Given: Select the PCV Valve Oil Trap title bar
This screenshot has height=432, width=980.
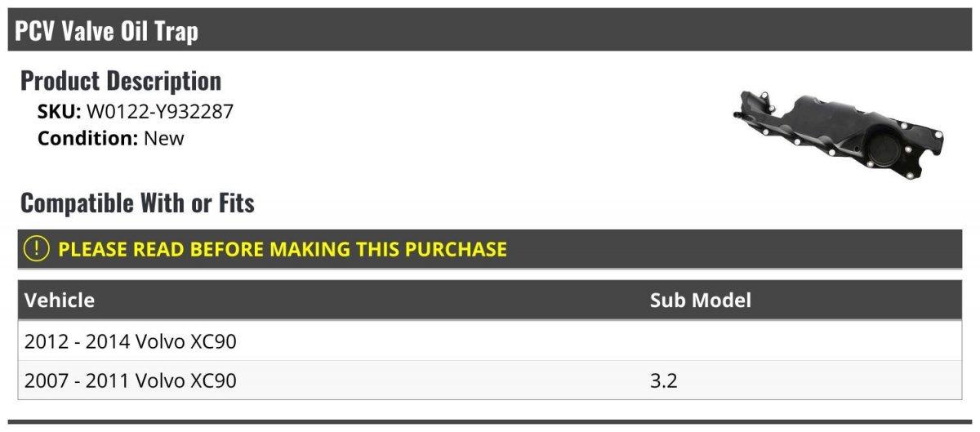Looking at the screenshot, I should 490,30.
